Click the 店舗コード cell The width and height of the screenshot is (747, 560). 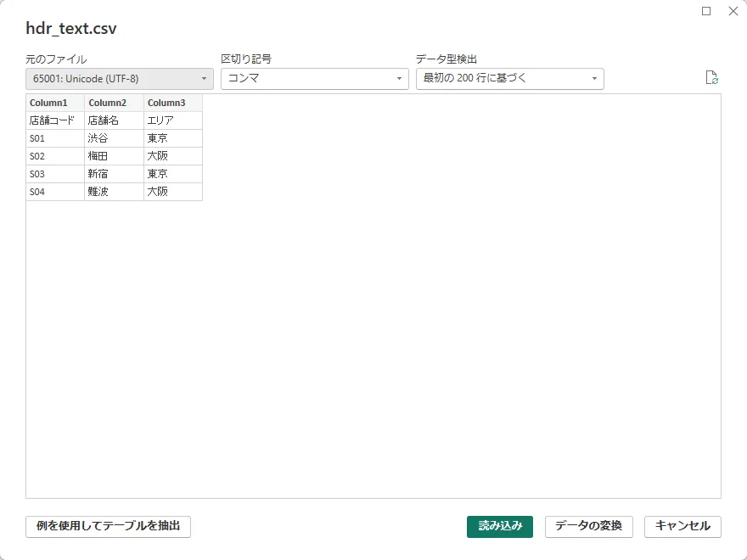[55, 120]
